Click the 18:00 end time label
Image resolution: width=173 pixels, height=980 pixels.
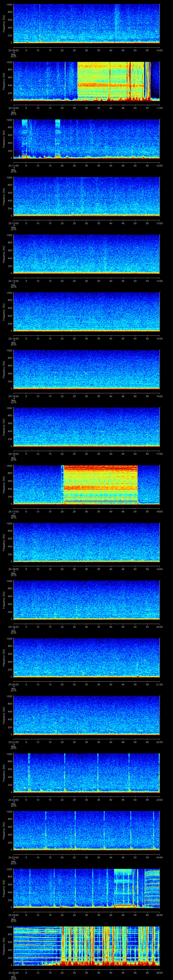(x=159, y=511)
